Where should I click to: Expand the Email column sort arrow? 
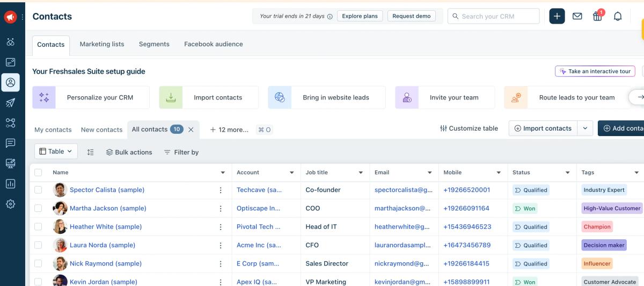tap(430, 173)
